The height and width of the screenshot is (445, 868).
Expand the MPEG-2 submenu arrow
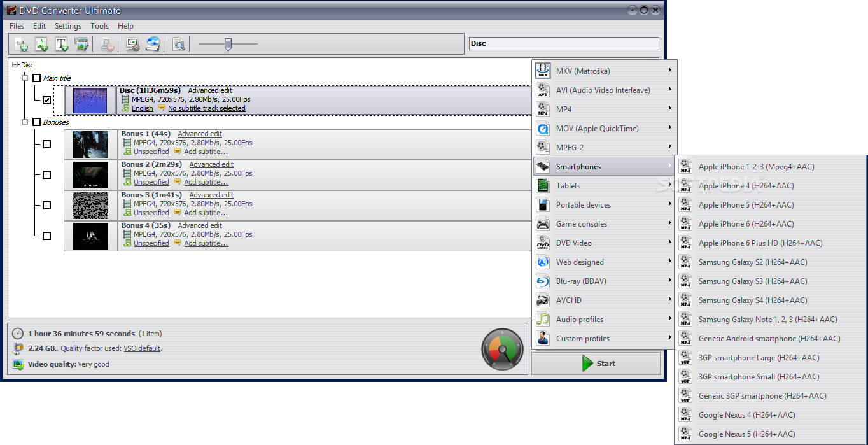(x=669, y=147)
